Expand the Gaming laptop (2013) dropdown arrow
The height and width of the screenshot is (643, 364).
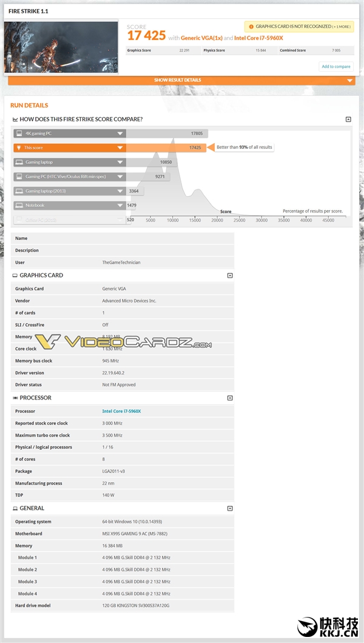(120, 191)
